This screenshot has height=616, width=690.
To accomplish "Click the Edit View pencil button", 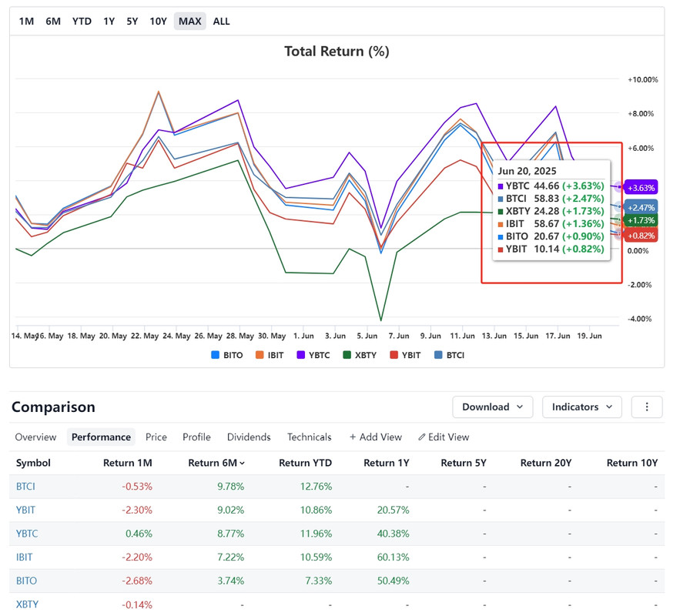I will point(444,437).
